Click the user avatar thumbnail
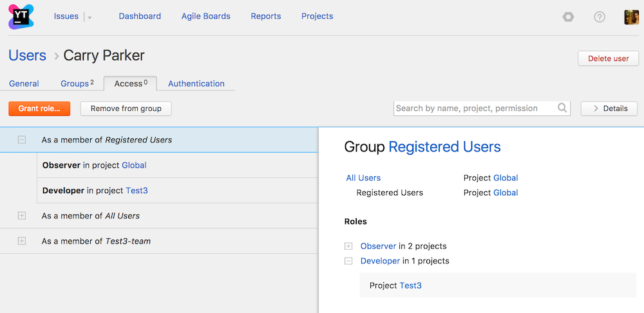This screenshot has width=644, height=313. tap(631, 17)
